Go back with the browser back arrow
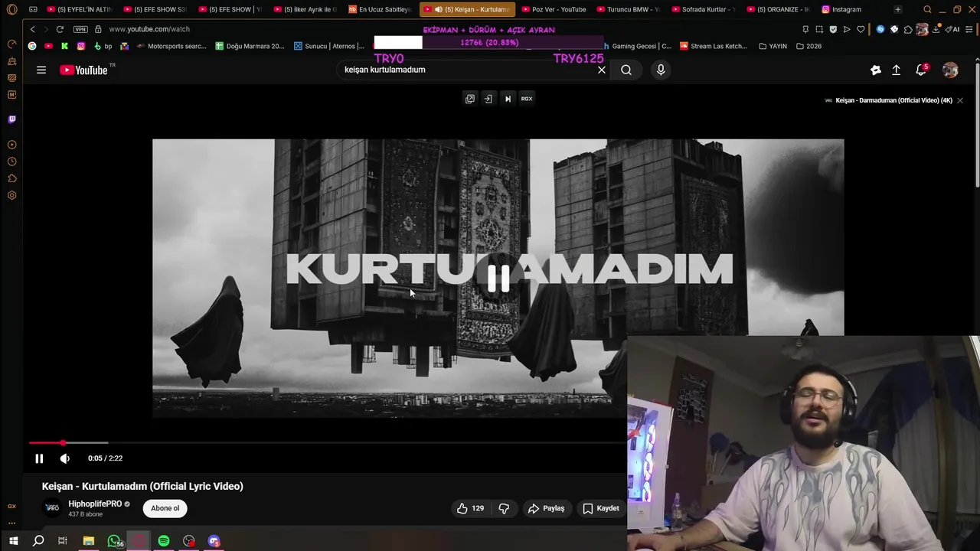 coord(32,29)
